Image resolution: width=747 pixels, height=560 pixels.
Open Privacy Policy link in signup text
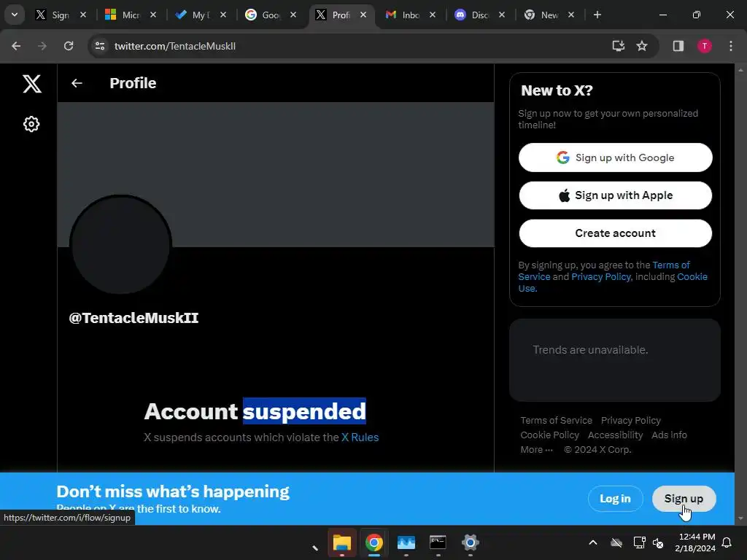[601, 276]
